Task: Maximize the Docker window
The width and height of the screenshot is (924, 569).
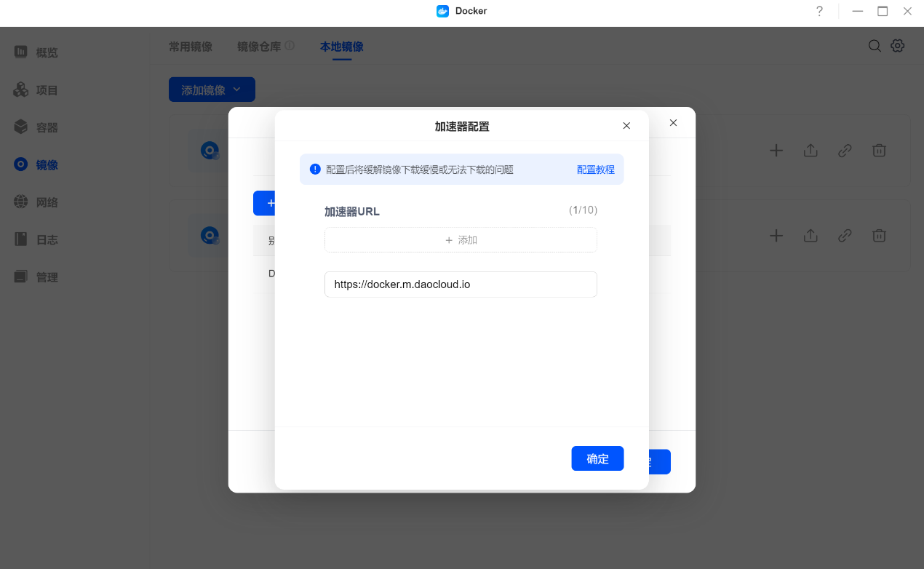Action: (x=883, y=11)
